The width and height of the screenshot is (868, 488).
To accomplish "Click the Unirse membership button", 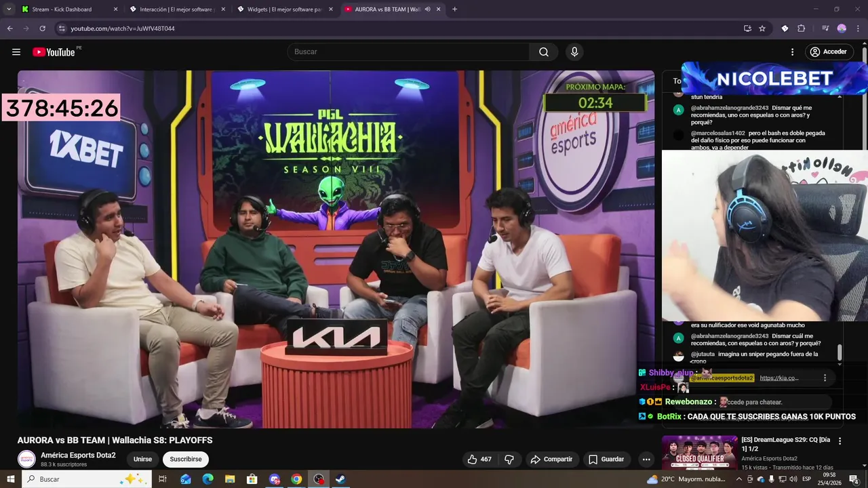I will coord(142,459).
